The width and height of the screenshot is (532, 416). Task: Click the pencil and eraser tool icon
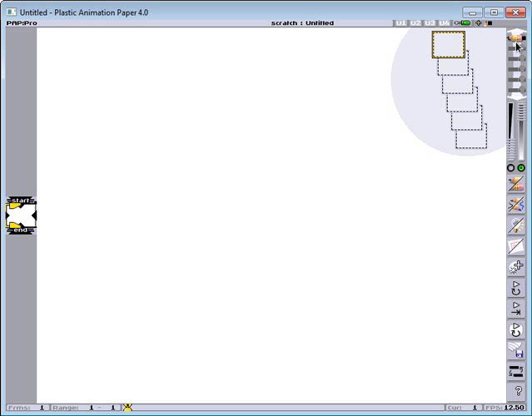(x=516, y=183)
